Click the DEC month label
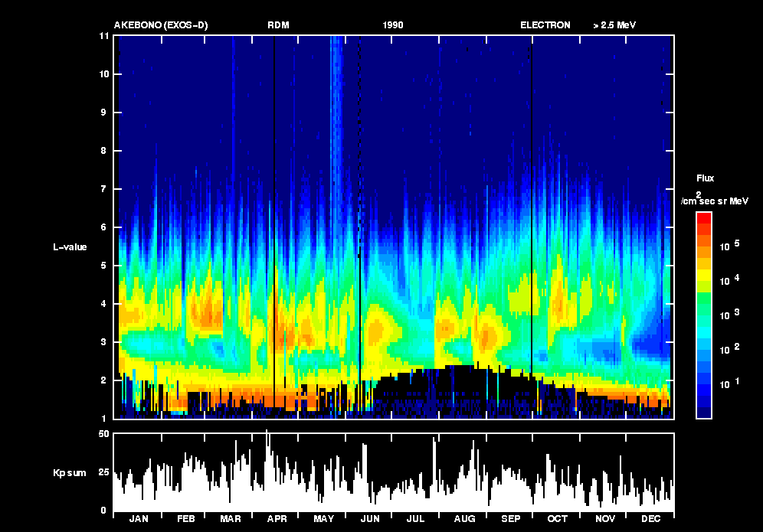This screenshot has height=532, width=763. click(x=650, y=519)
